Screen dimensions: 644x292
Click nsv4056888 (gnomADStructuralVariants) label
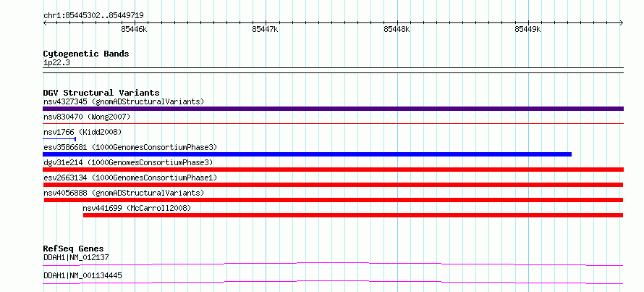(x=124, y=193)
